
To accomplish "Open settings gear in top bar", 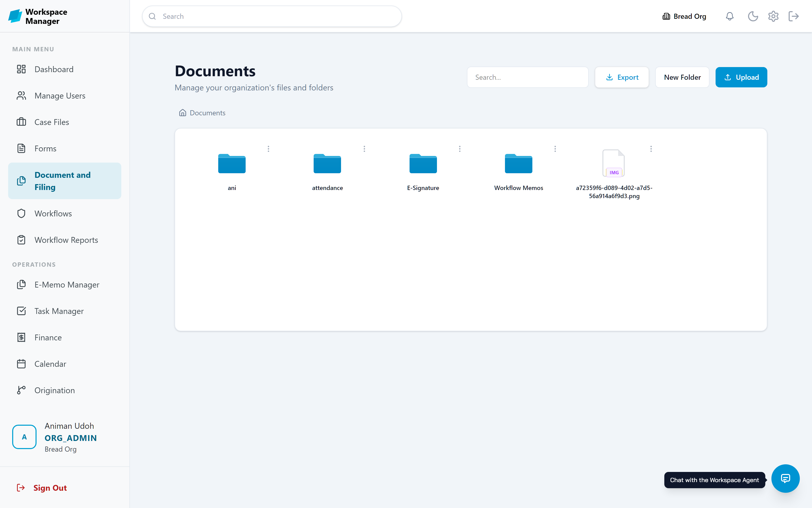I will point(773,16).
